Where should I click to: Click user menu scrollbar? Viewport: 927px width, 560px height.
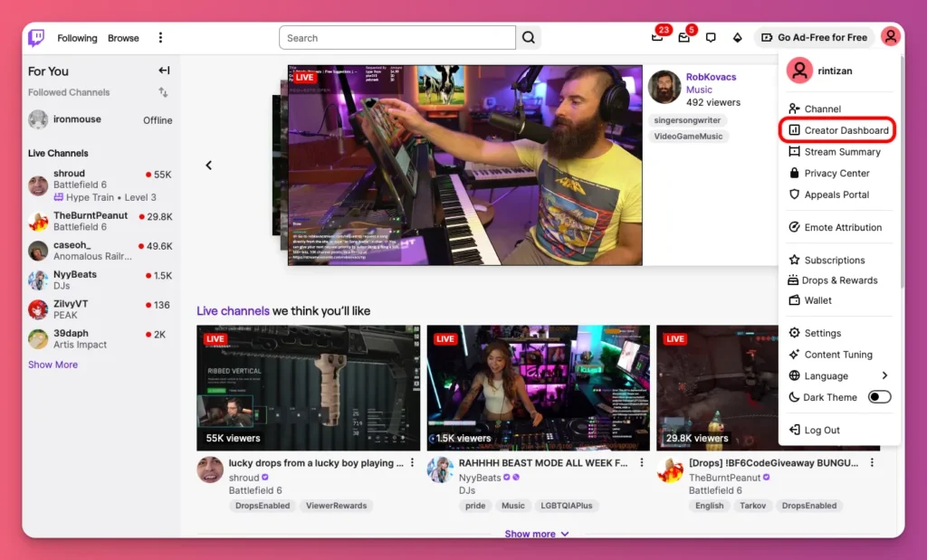[902, 171]
